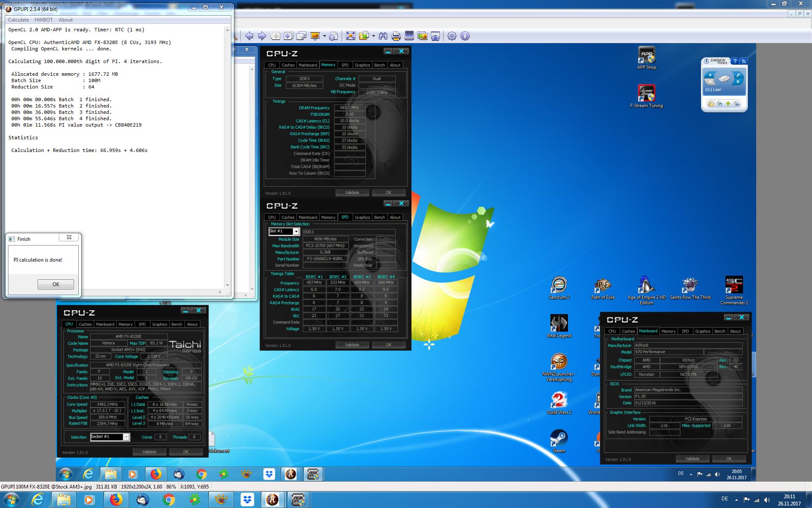
Task: Start the slideshow using the projector screen icon
Action: click(315, 36)
